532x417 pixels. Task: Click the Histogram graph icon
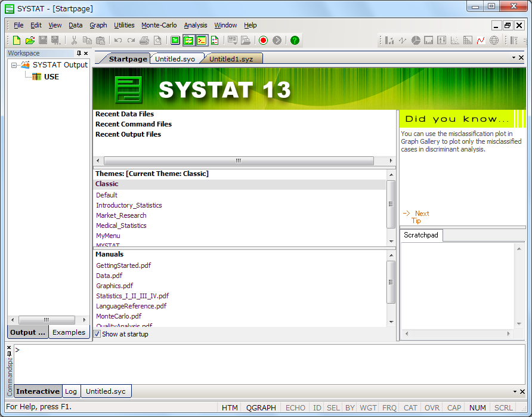428,41
